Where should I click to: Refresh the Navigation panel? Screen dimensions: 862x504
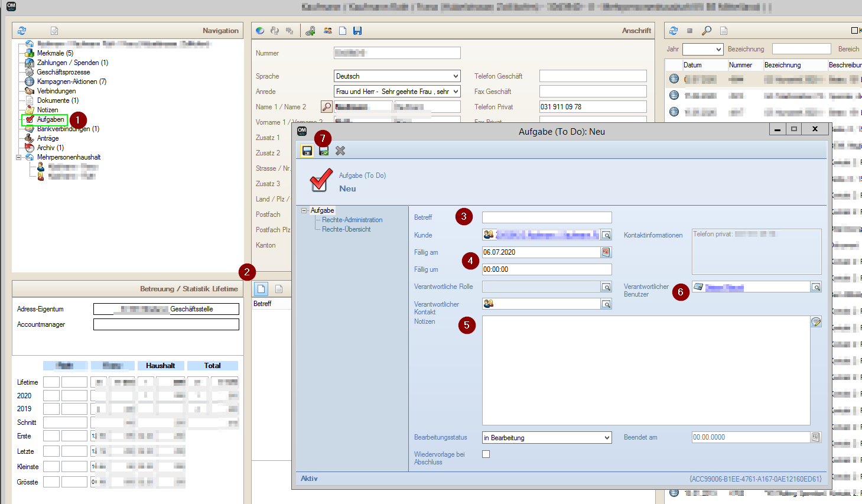22,31
